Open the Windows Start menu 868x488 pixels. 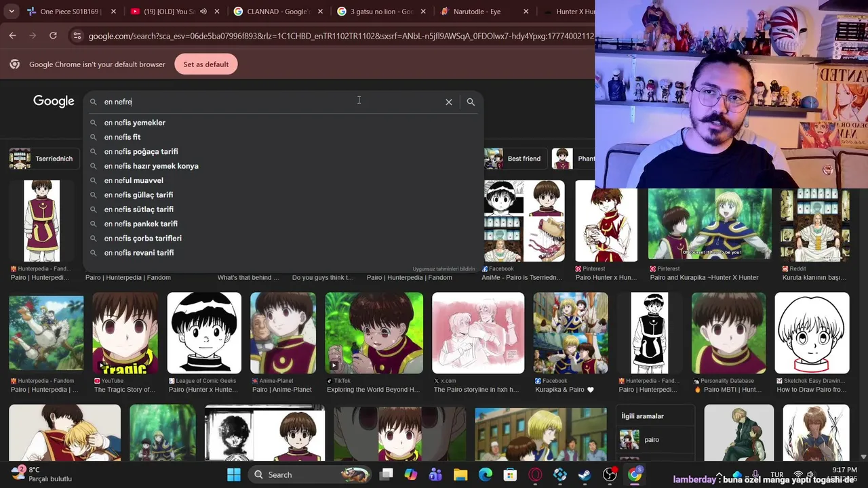(234, 474)
